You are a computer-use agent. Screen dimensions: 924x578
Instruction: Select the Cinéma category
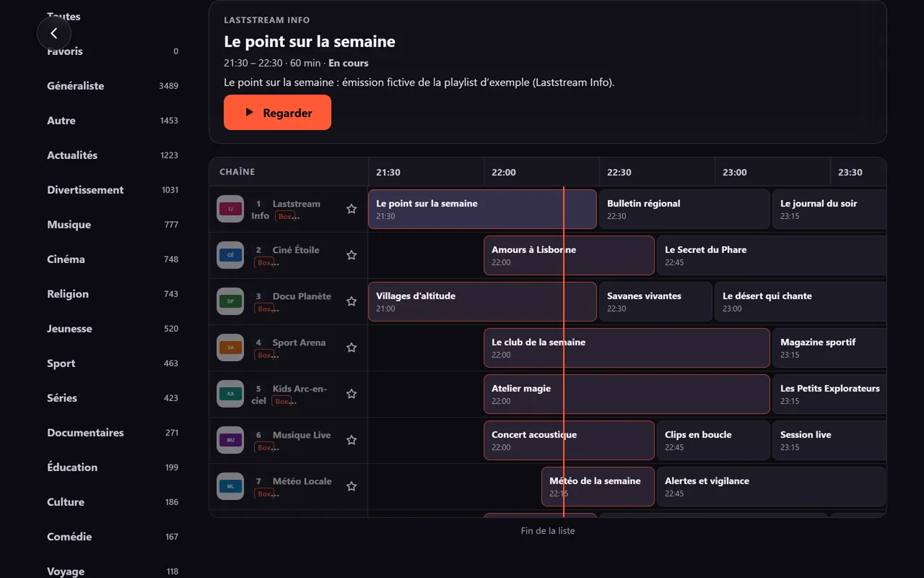point(113,259)
